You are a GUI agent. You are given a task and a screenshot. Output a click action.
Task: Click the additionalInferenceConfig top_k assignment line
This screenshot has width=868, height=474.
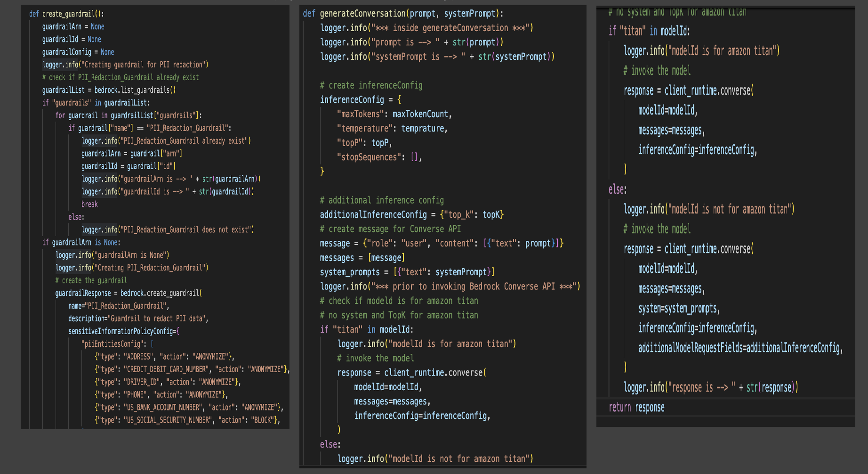pos(411,214)
